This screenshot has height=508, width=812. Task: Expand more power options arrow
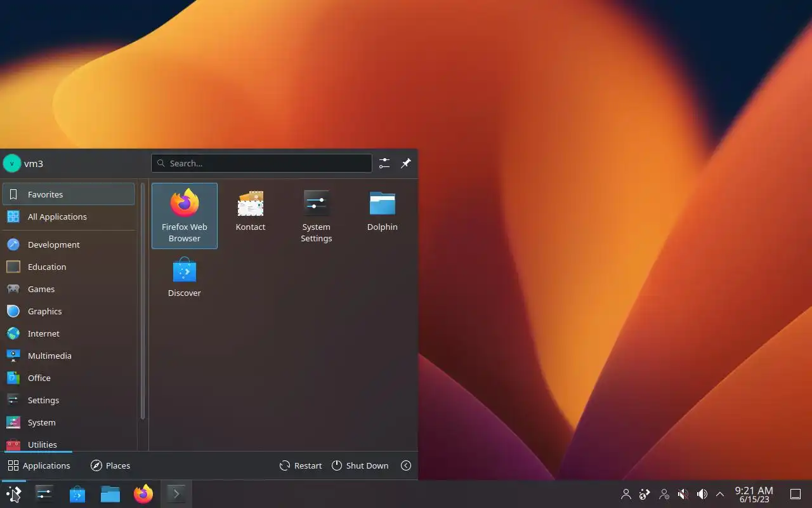tap(406, 465)
